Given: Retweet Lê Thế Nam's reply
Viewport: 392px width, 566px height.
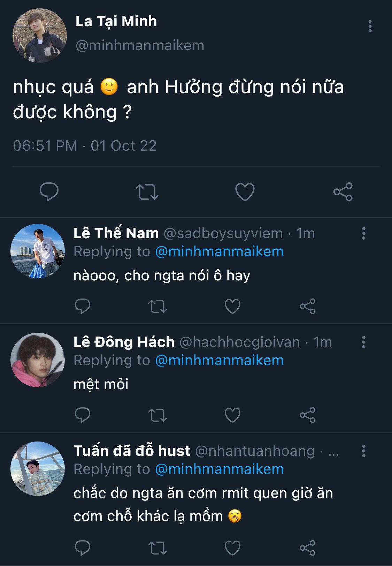Looking at the screenshot, I should tap(157, 307).
